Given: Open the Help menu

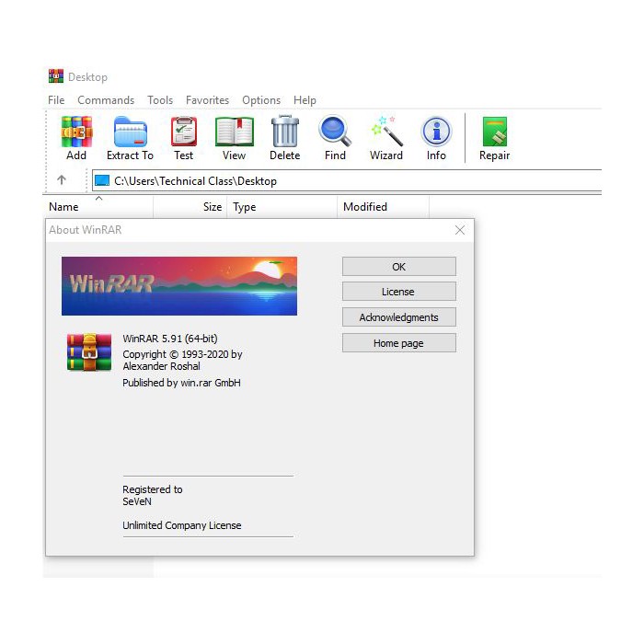Looking at the screenshot, I should (305, 100).
